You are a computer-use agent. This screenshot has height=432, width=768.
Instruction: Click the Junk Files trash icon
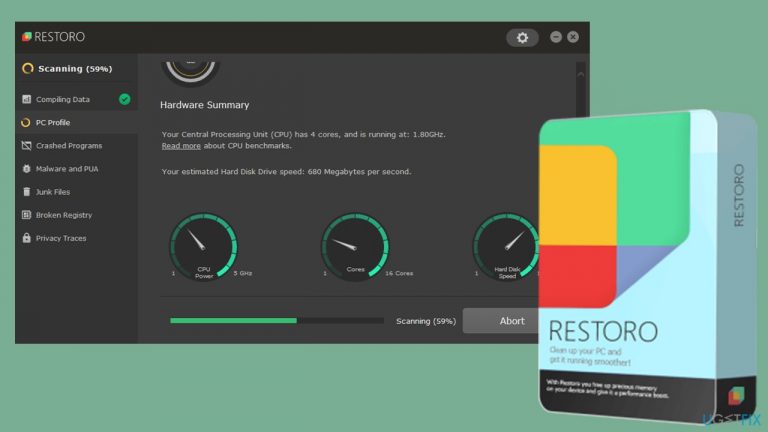26,192
